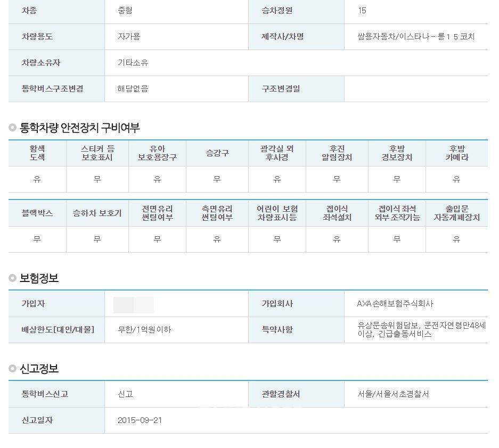Select the 기타소유 owner value
Screen dimensions: 499x448
click(133, 63)
